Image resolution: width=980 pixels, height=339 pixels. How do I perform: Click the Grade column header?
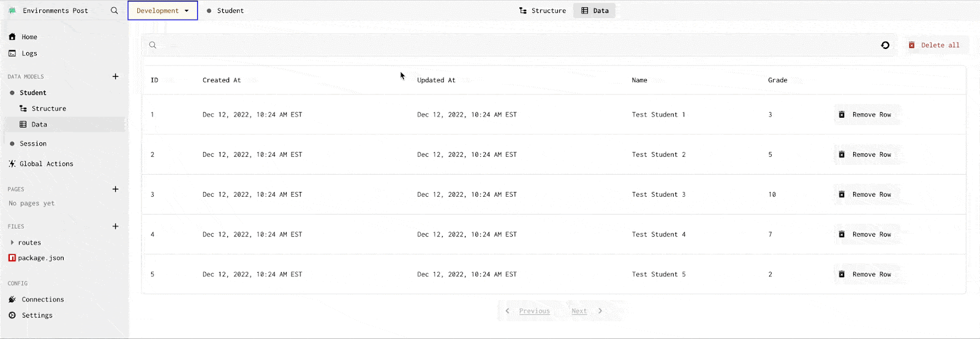click(x=778, y=80)
